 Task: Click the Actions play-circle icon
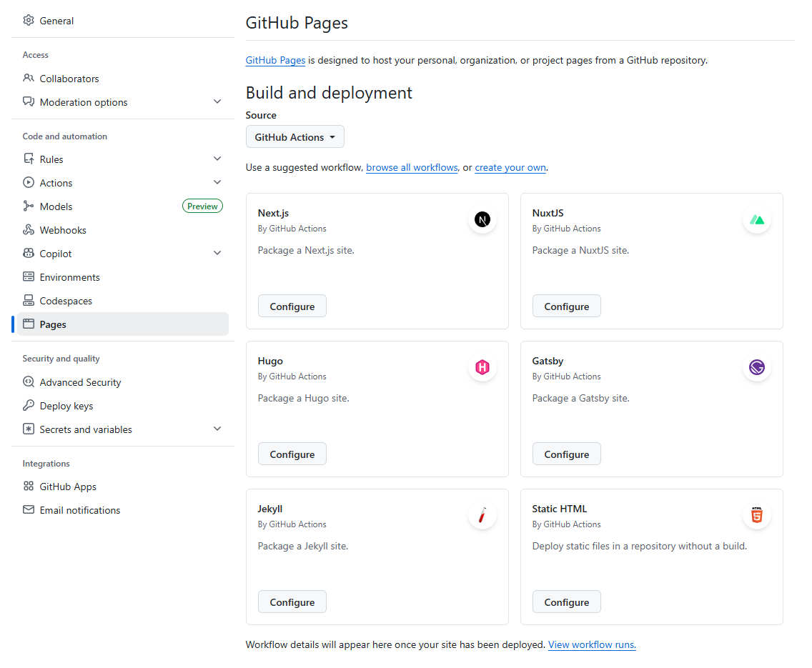coord(29,182)
